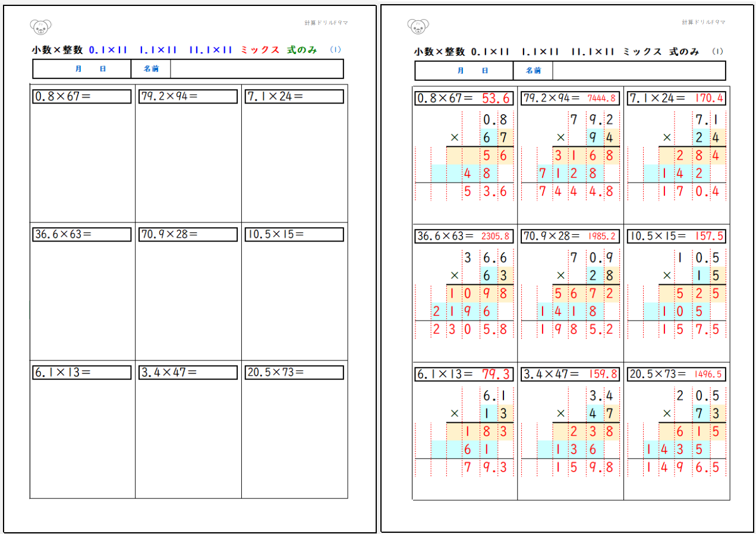Click the bear logo on the answer page

click(418, 26)
